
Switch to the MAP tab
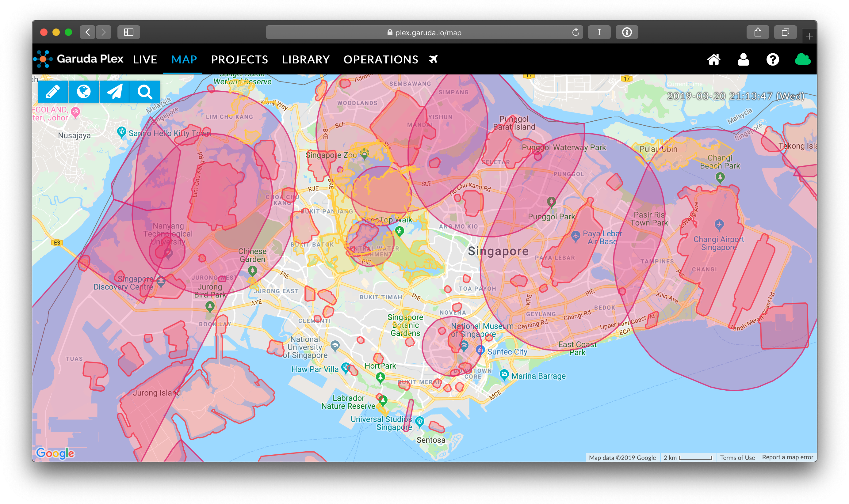click(x=184, y=59)
